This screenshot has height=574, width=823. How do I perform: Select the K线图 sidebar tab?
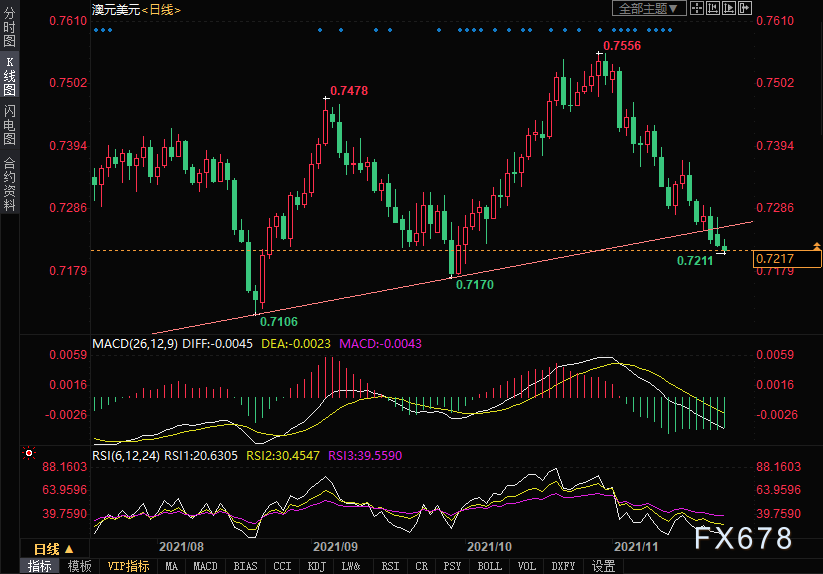pyautogui.click(x=10, y=76)
